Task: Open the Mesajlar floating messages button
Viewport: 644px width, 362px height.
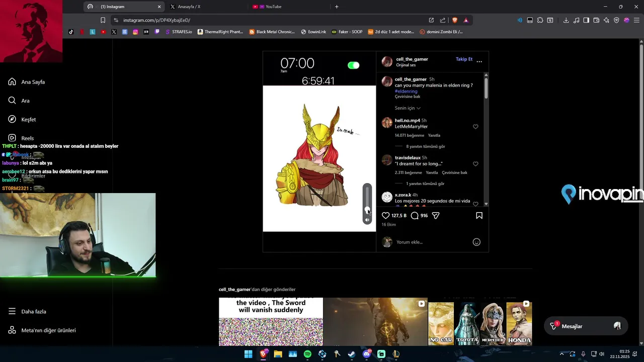Action: [x=586, y=326]
